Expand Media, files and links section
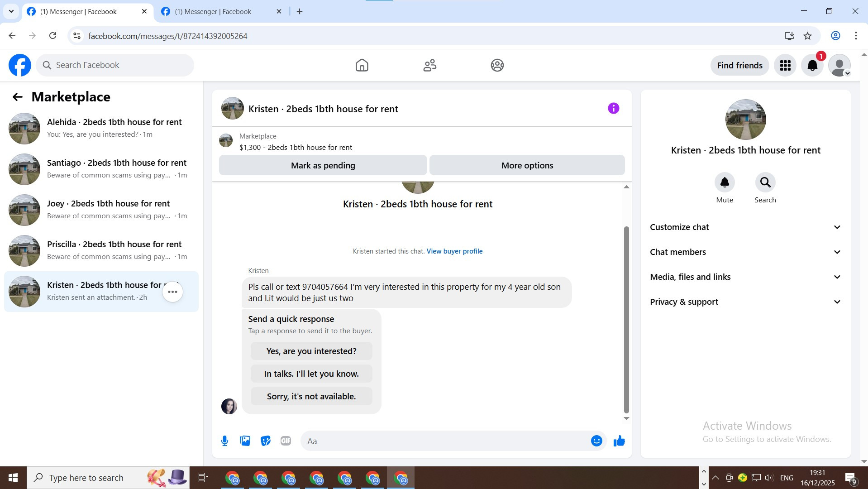This screenshot has height=489, width=868. pyautogui.click(x=746, y=277)
